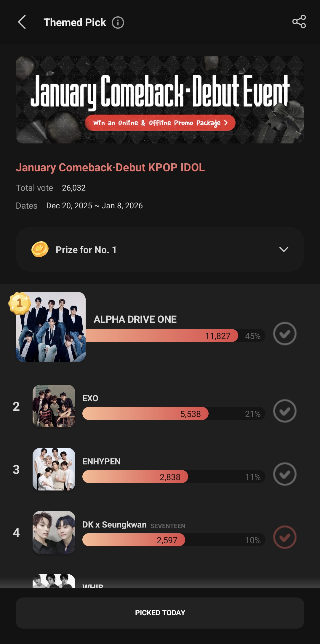Image resolution: width=320 pixels, height=644 pixels.
Task: Select the DK x Seungkwan photo
Action: [54, 532]
